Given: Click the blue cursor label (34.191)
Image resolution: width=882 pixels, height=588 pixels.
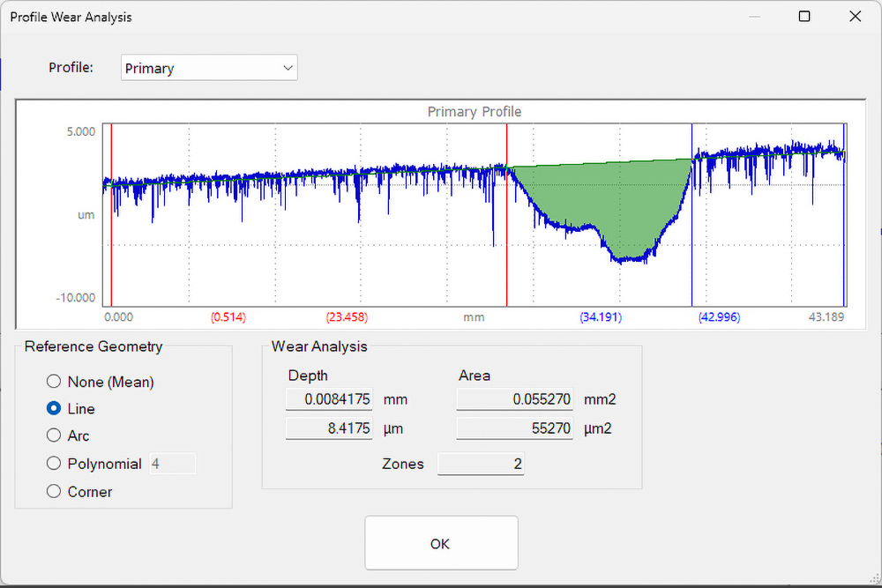Looking at the screenshot, I should pyautogui.click(x=601, y=317).
